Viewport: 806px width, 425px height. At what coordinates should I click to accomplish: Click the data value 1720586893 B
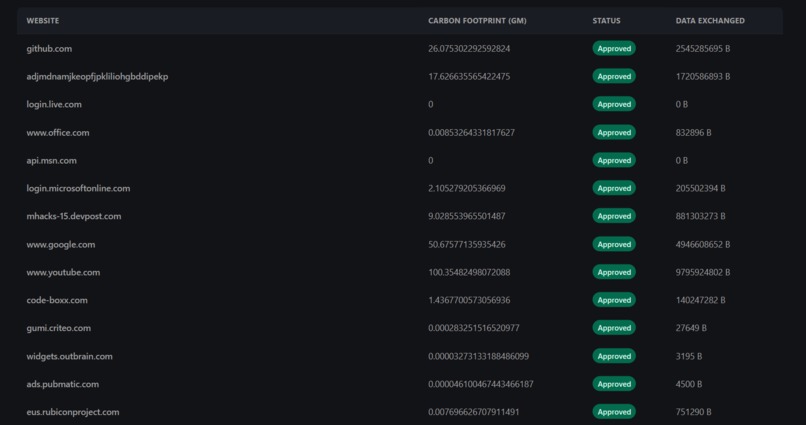pos(703,77)
